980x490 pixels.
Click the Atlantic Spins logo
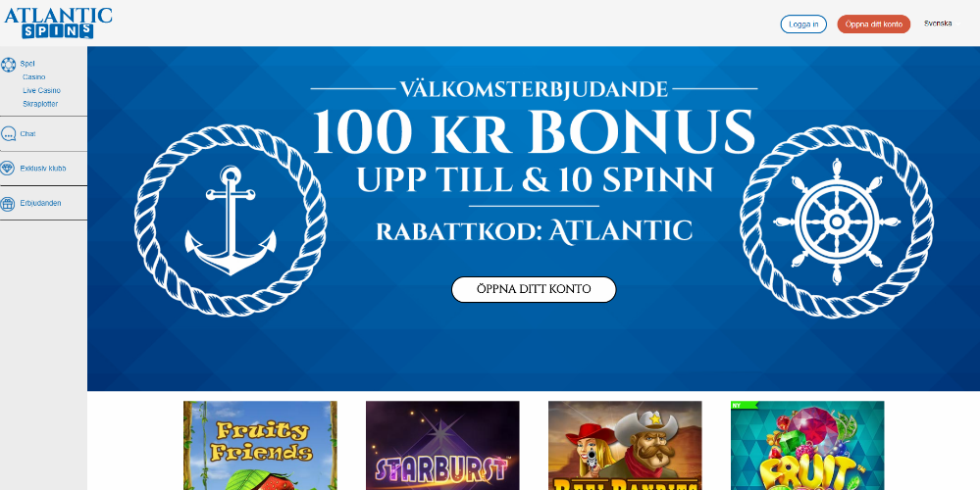tap(58, 24)
